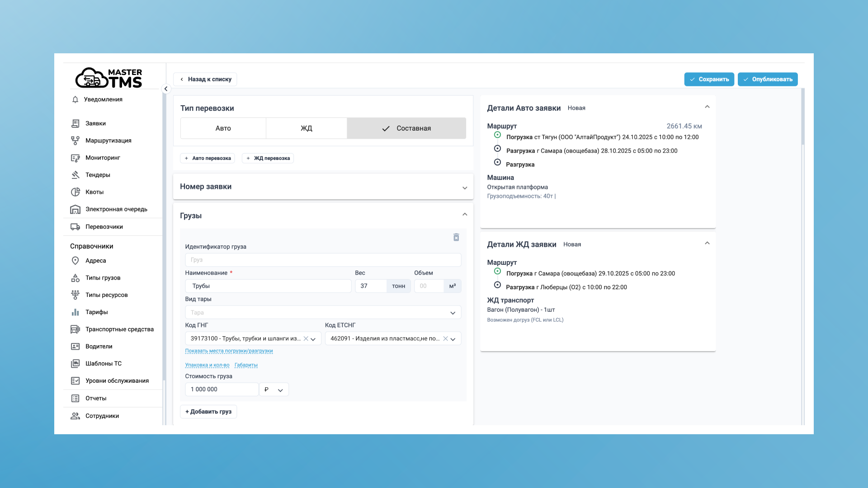Viewport: 868px width, 488px height.
Task: Click the Show loading/unloading places link
Action: 229,351
